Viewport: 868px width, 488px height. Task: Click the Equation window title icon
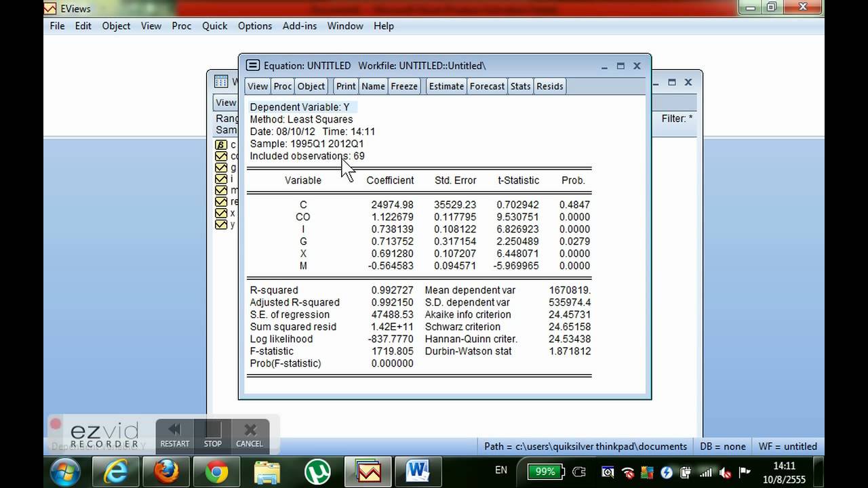pos(253,66)
